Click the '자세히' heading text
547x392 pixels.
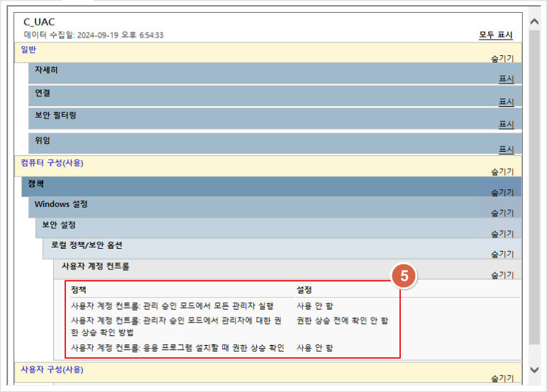[46, 69]
